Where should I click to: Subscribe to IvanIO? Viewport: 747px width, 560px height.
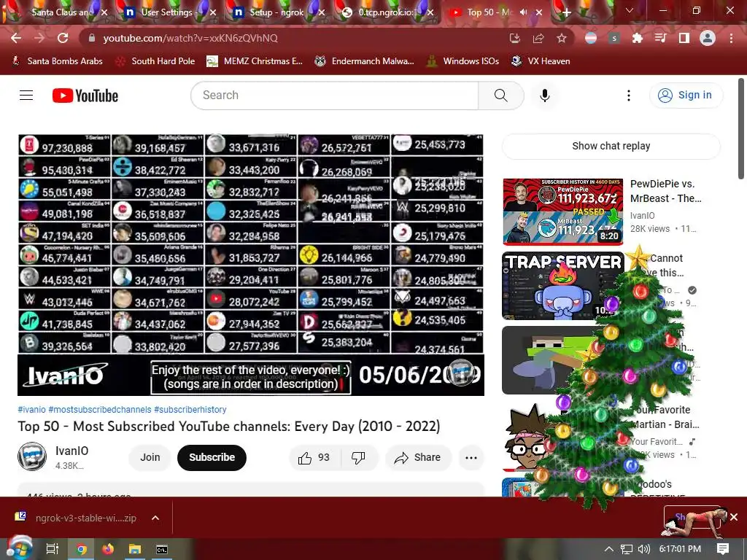pyautogui.click(x=212, y=458)
